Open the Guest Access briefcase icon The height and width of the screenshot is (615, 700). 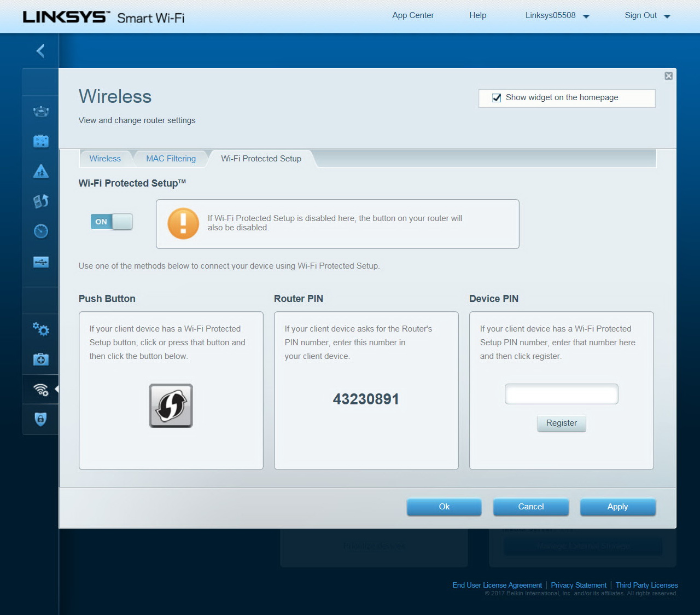[41, 141]
